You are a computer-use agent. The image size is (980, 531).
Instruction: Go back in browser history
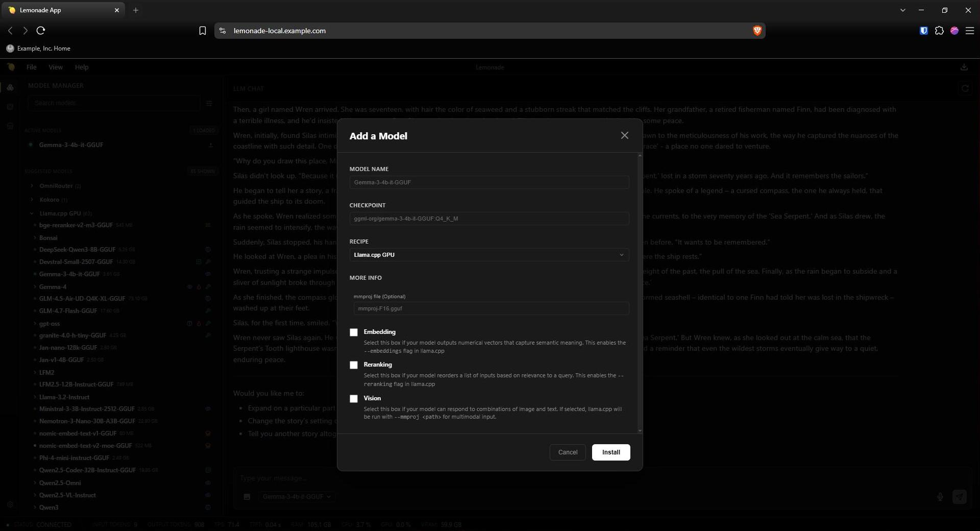click(x=10, y=31)
